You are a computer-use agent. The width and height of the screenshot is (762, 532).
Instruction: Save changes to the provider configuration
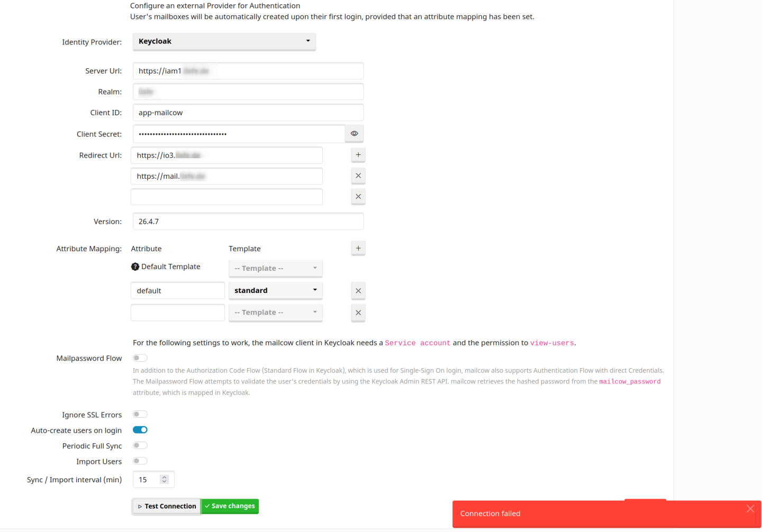pos(230,506)
